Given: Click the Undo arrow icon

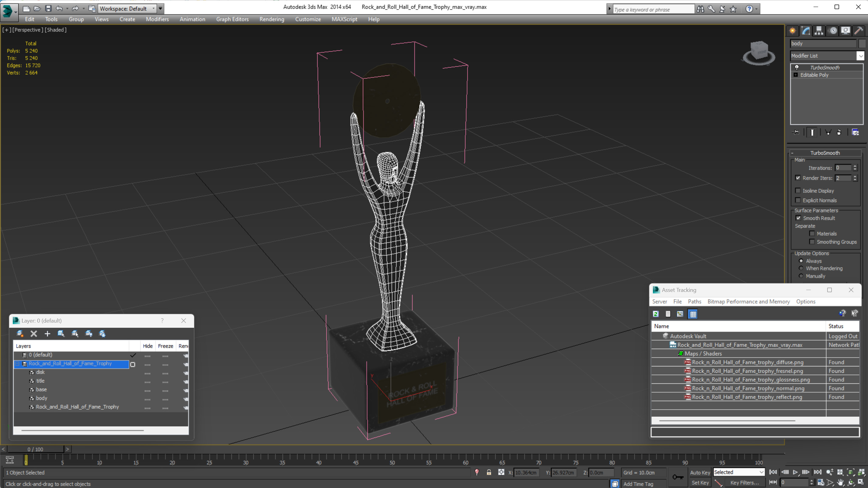Looking at the screenshot, I should pyautogui.click(x=59, y=9).
